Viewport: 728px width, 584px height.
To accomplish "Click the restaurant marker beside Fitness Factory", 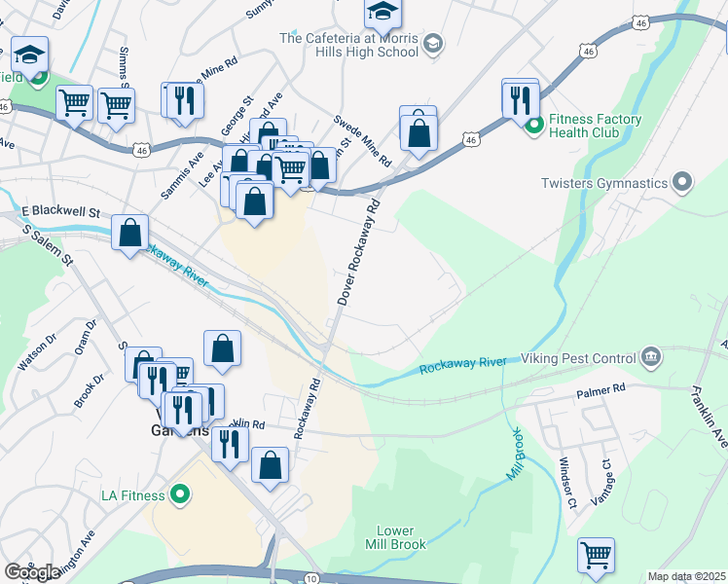I will coord(521,99).
